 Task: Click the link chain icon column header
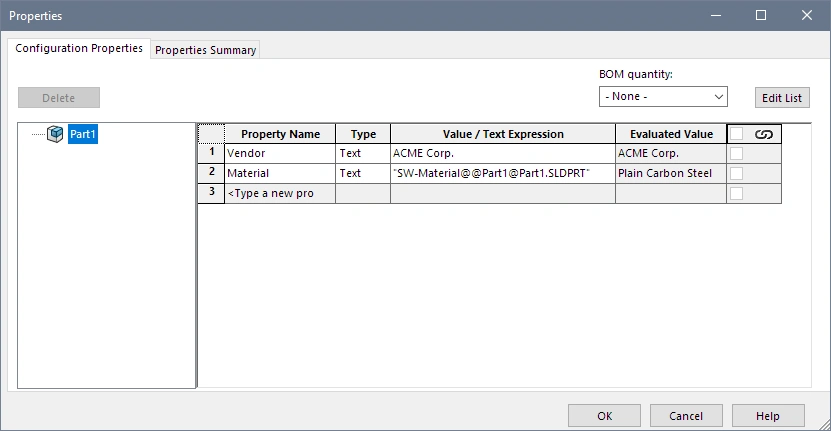764,134
